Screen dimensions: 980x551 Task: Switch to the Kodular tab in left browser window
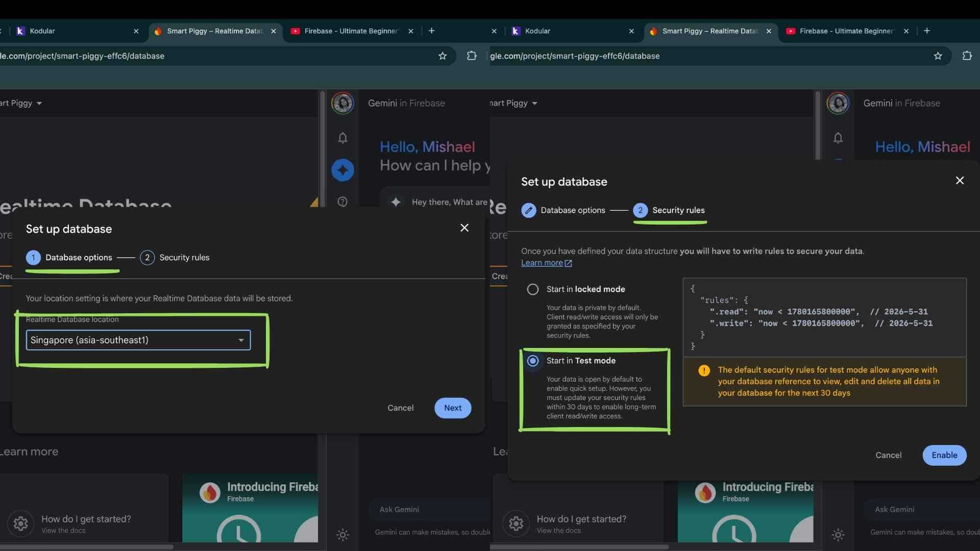[77, 31]
